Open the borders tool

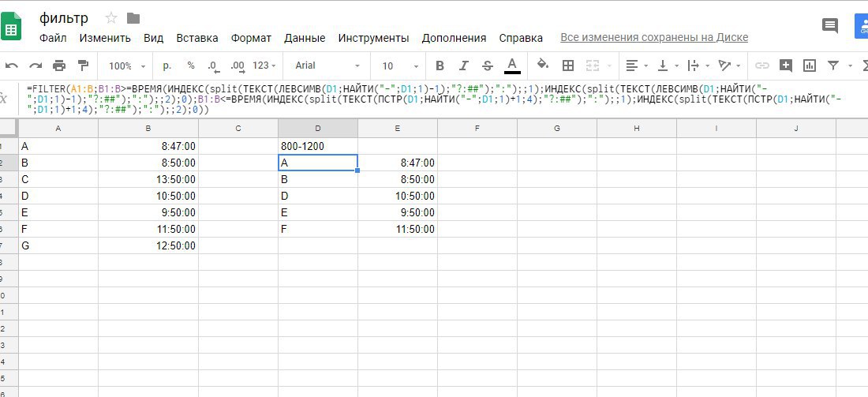(x=568, y=66)
